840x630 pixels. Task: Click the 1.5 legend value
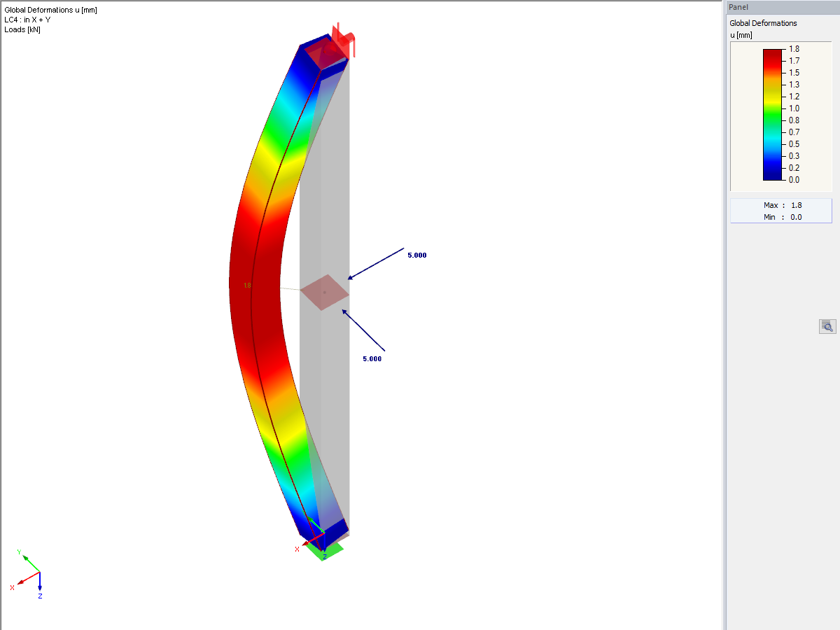tap(794, 73)
